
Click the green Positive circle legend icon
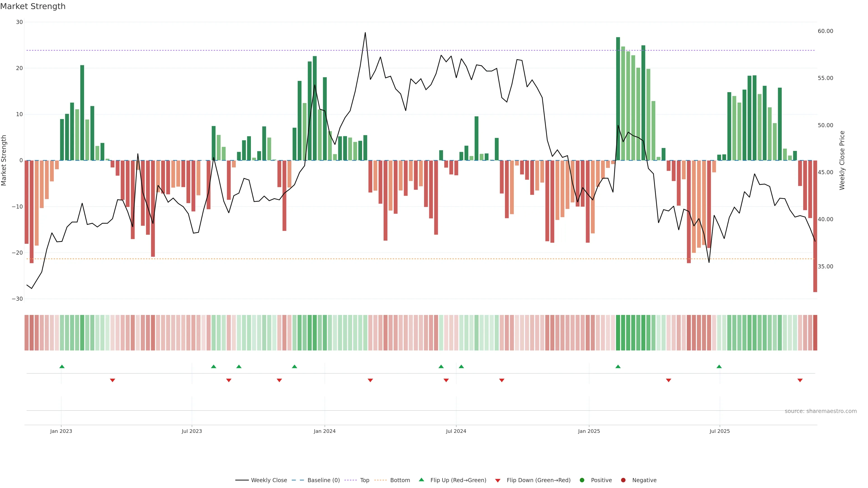point(582,480)
